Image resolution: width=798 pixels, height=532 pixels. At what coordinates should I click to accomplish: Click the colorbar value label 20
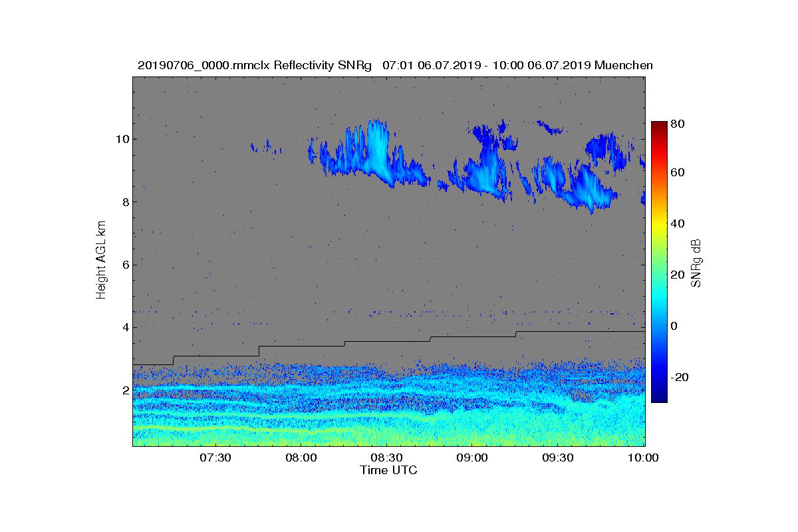click(x=679, y=275)
